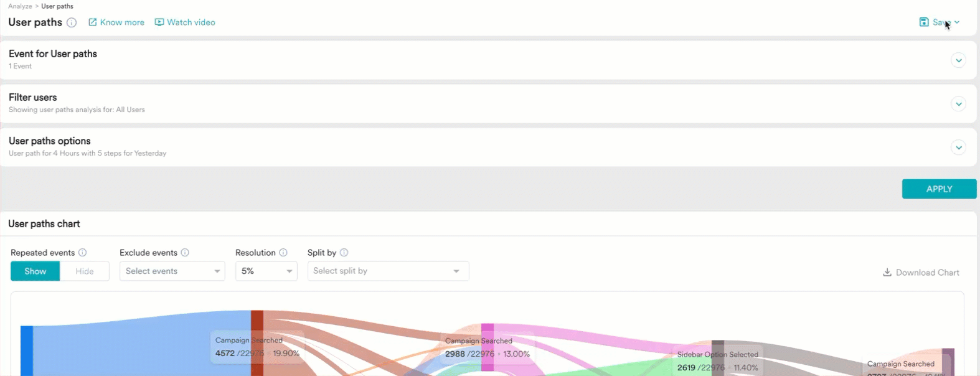Viewport: 980px width, 376px height.
Task: Show repeated events in chart
Action: pos(35,271)
